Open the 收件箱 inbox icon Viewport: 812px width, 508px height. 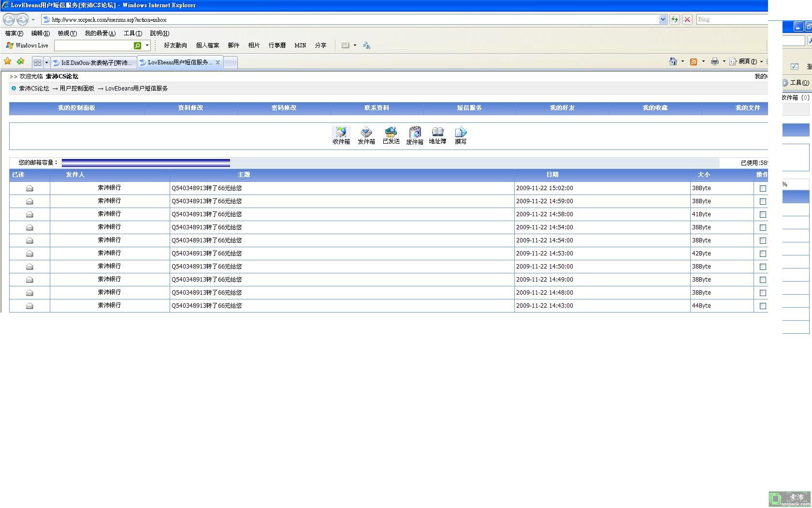pyautogui.click(x=341, y=135)
